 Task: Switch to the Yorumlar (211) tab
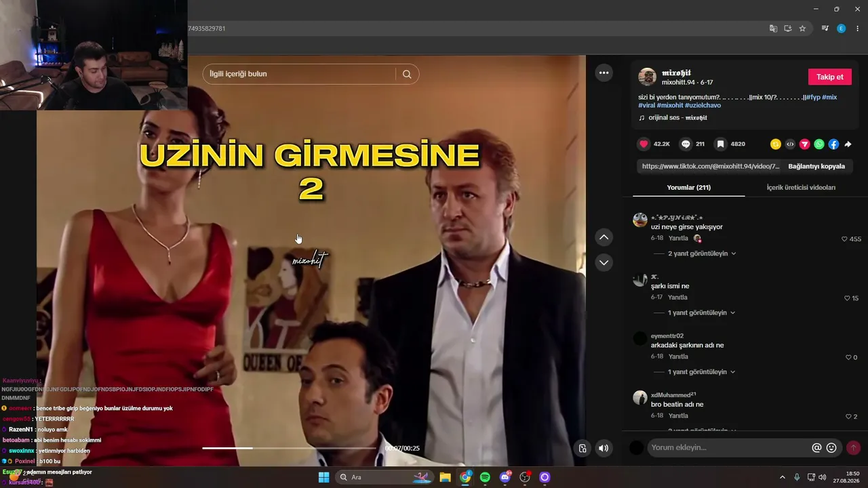[689, 188]
